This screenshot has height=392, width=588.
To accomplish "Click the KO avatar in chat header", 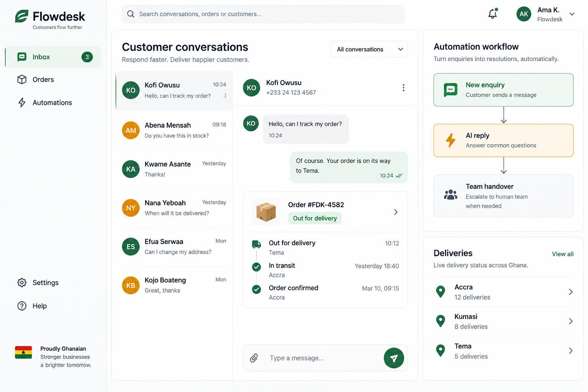I will click(252, 88).
